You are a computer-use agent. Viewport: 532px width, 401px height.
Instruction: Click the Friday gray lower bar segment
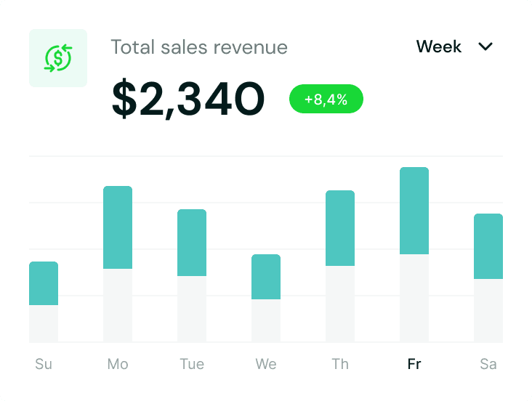[x=414, y=298]
